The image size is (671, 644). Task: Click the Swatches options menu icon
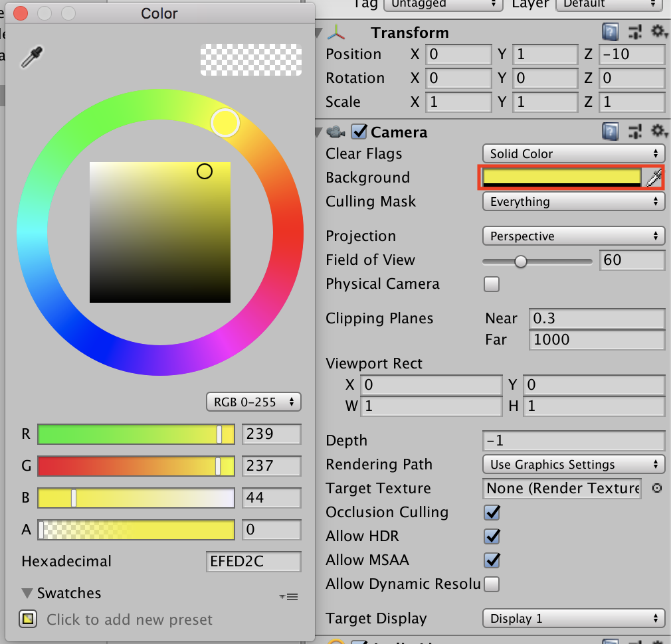tap(288, 597)
